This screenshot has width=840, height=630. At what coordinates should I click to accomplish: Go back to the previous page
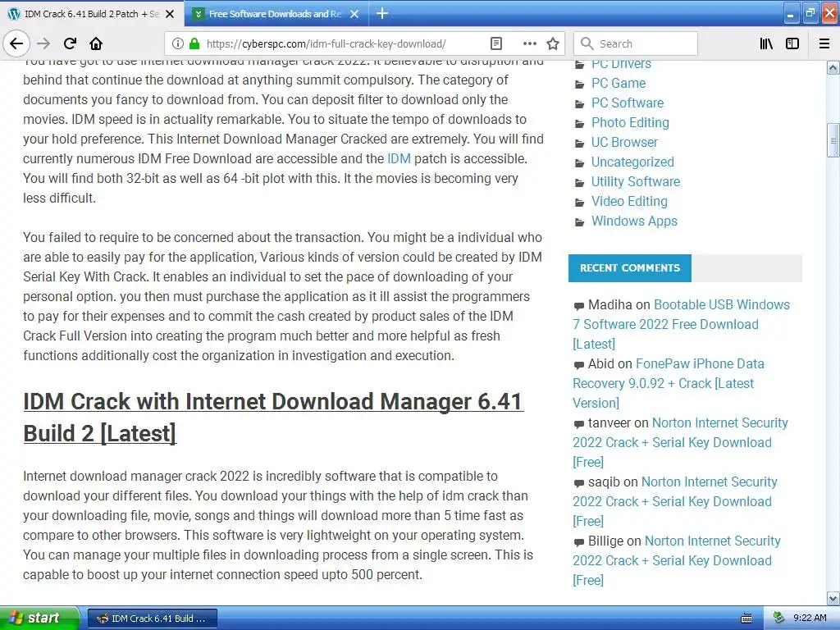coord(16,43)
